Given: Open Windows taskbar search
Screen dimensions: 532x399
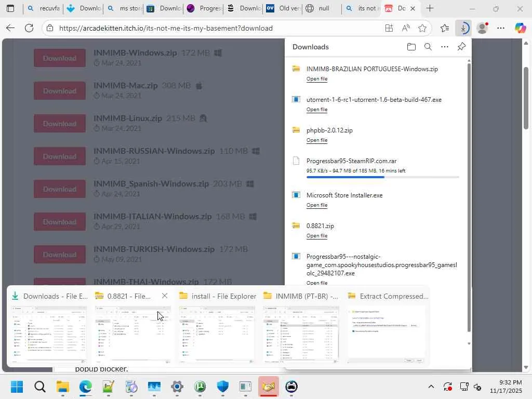Looking at the screenshot, I should [x=39, y=387].
